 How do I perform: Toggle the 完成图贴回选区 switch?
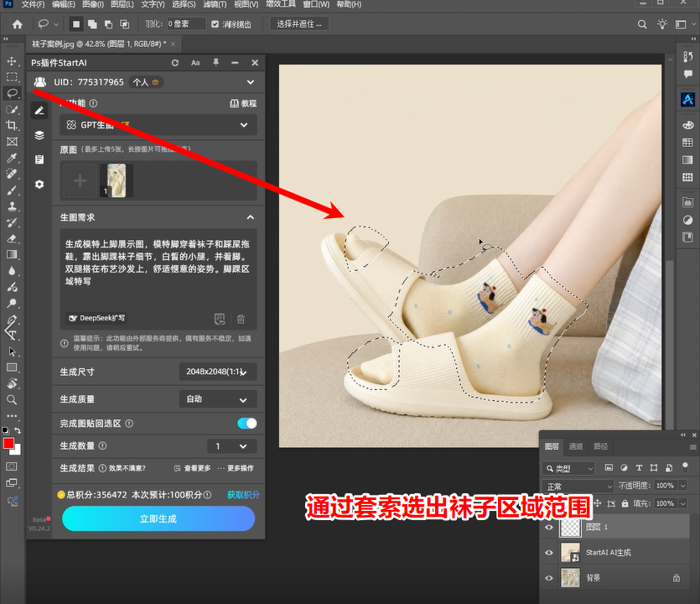246,423
